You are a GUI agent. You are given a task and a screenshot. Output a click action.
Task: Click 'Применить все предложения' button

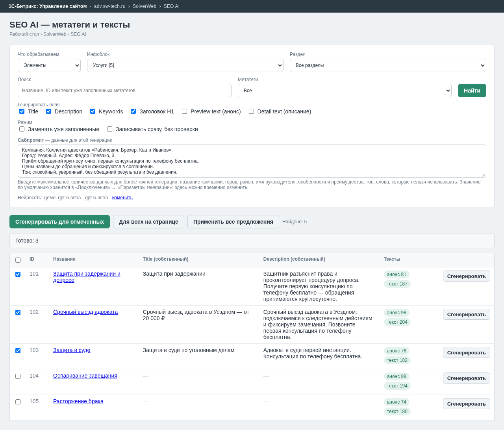click(x=233, y=222)
